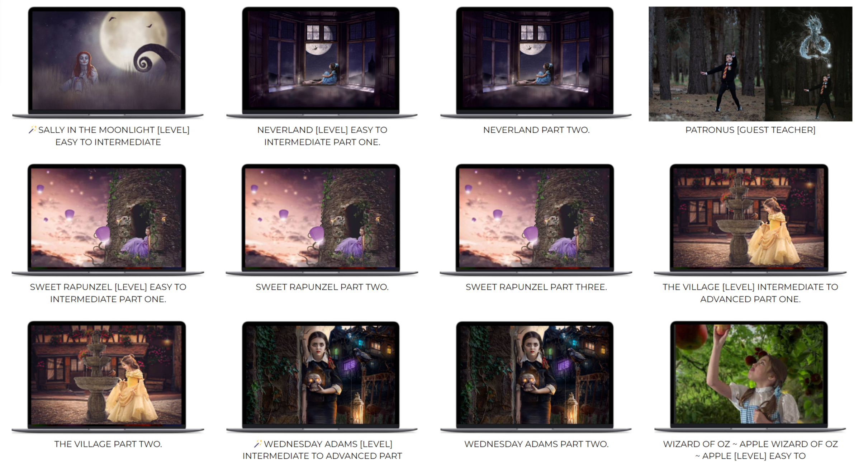
Task: Click magic wand icon beside Sally title
Action: [x=32, y=130]
